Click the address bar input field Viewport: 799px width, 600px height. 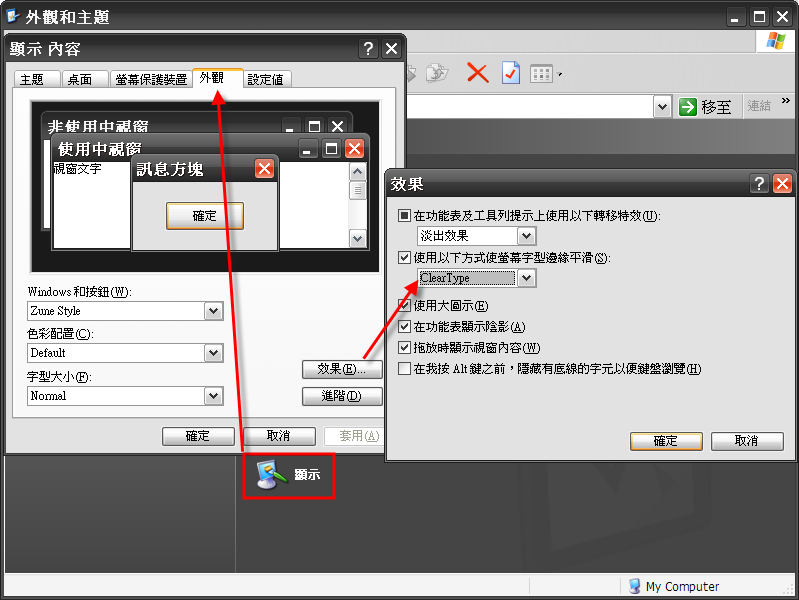tap(530, 107)
